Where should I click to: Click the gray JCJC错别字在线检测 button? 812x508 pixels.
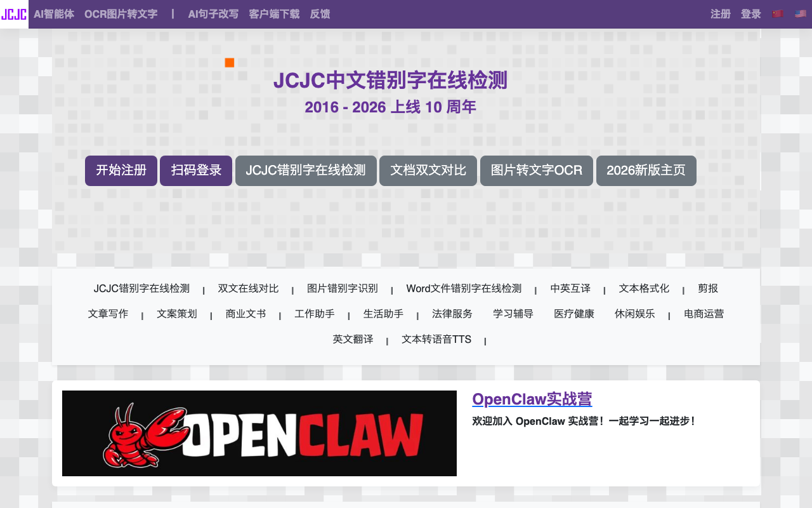[x=306, y=171]
